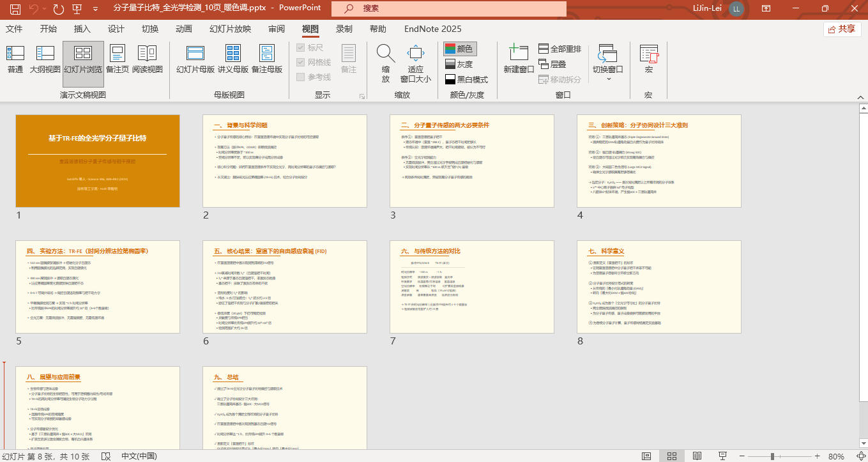Start slideshow from beginning in quick access
Image resolution: width=868 pixels, height=462 pixels.
[x=77, y=9]
